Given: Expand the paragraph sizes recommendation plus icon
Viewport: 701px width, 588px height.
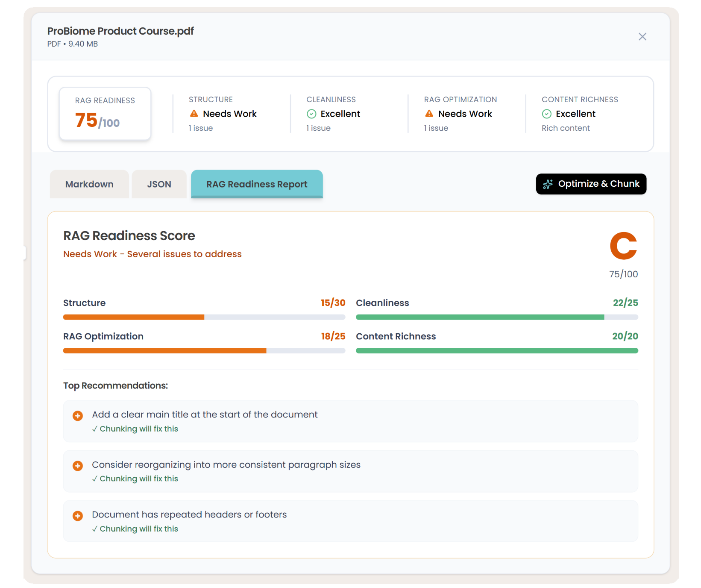Looking at the screenshot, I should pos(78,466).
